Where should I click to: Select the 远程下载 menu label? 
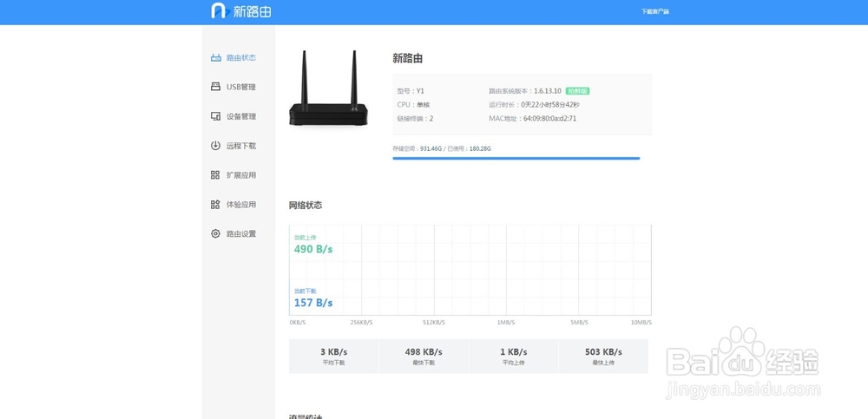tap(241, 146)
